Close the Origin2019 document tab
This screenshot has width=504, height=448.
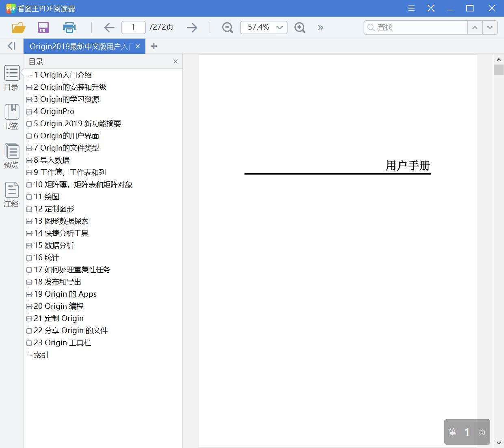(x=138, y=46)
